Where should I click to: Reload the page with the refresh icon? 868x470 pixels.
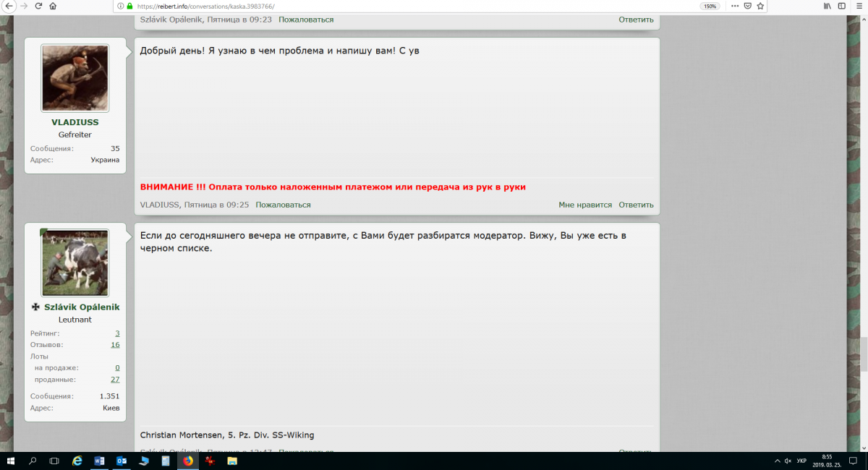pyautogui.click(x=38, y=6)
